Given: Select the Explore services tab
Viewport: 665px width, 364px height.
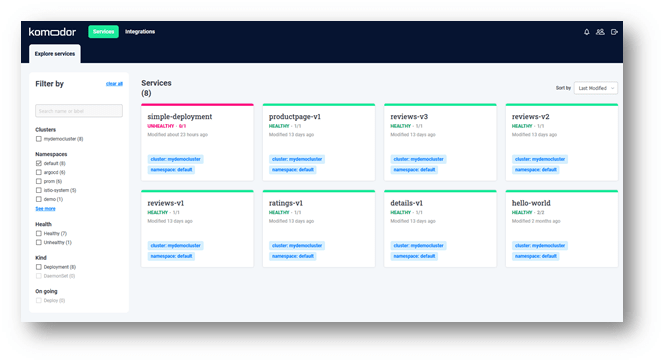Looking at the screenshot, I should (x=55, y=54).
